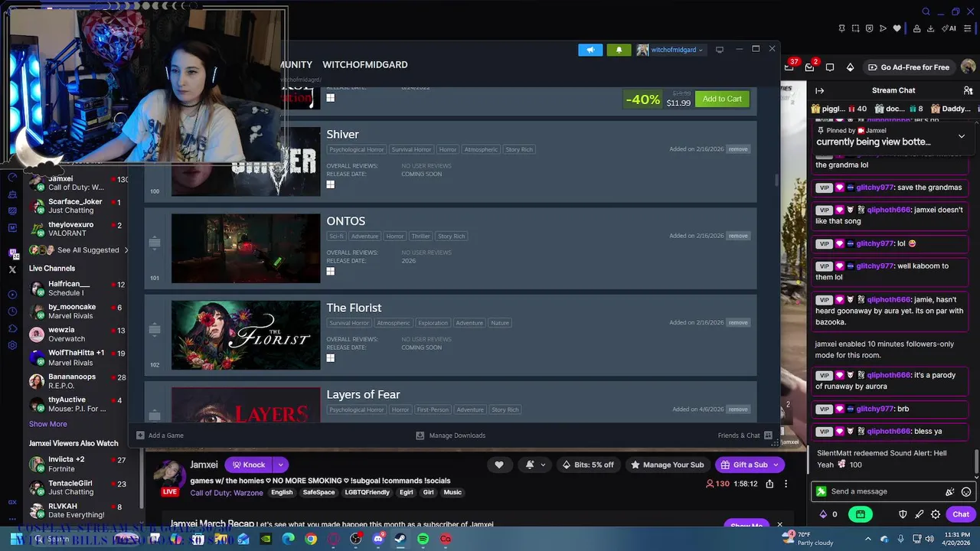Screen dimensions: 980x551
Task: Open the chat settings gear
Action: 936,514
